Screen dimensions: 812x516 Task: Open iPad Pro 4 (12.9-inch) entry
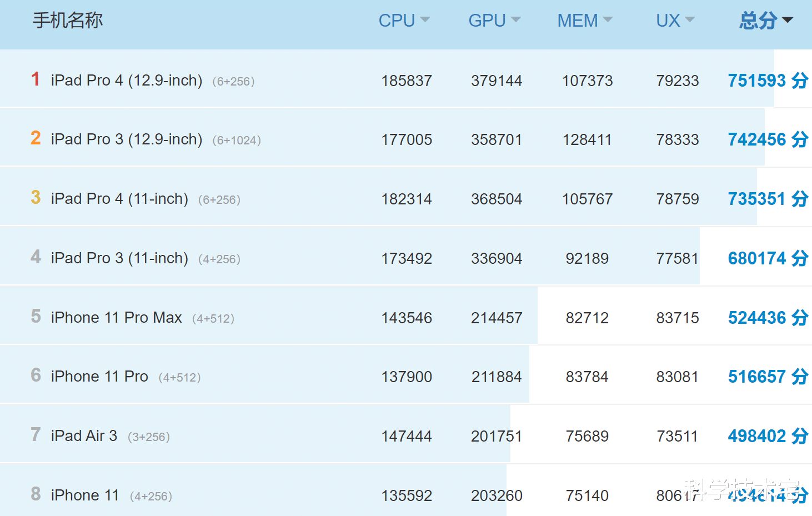[x=127, y=81]
